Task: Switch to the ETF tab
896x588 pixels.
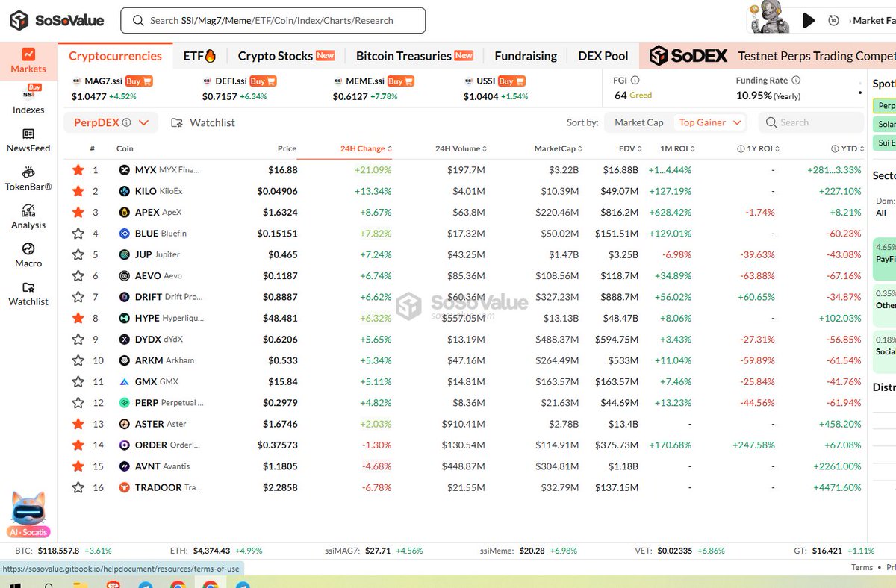Action: pos(199,56)
